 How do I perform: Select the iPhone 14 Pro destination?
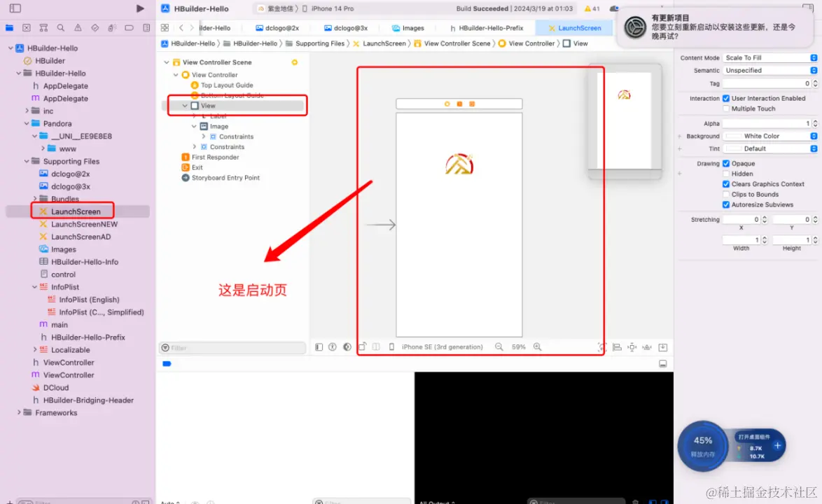click(x=328, y=8)
